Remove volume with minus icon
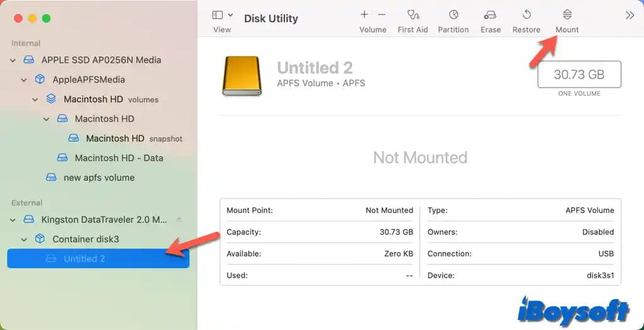Viewport: 644px width, 330px height. (x=382, y=14)
